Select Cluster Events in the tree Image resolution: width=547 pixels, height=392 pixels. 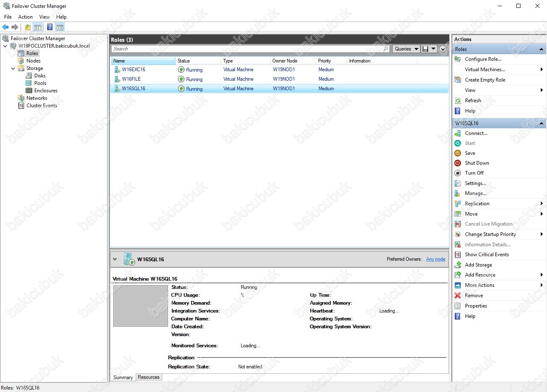[x=42, y=106]
